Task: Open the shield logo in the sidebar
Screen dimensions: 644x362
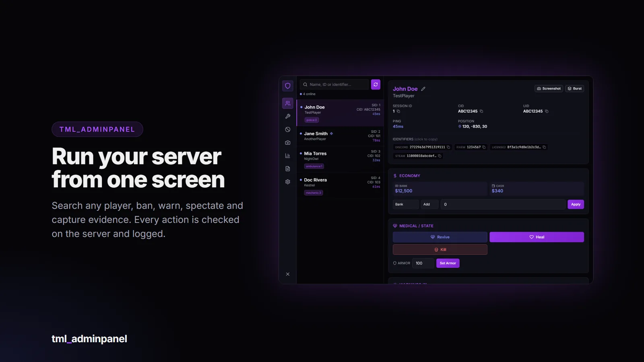Action: pyautogui.click(x=287, y=86)
